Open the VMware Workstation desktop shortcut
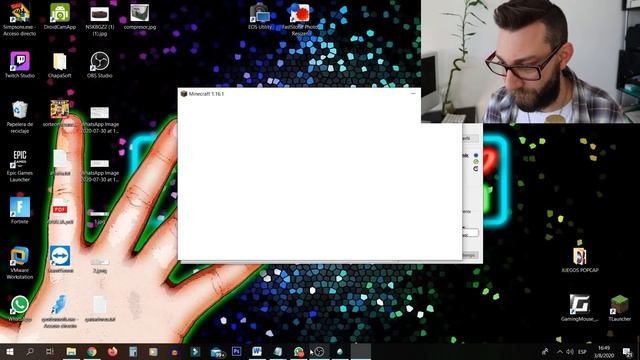The height and width of the screenshot is (360, 640). (19, 263)
